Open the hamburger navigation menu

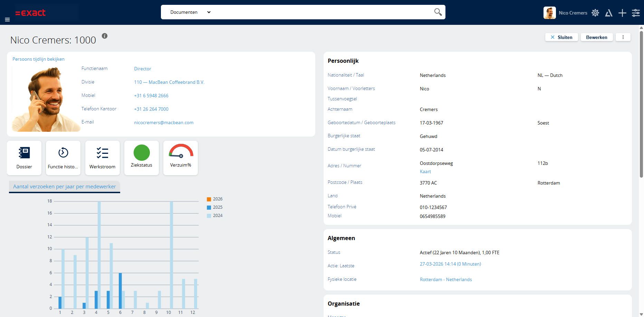pos(7,20)
